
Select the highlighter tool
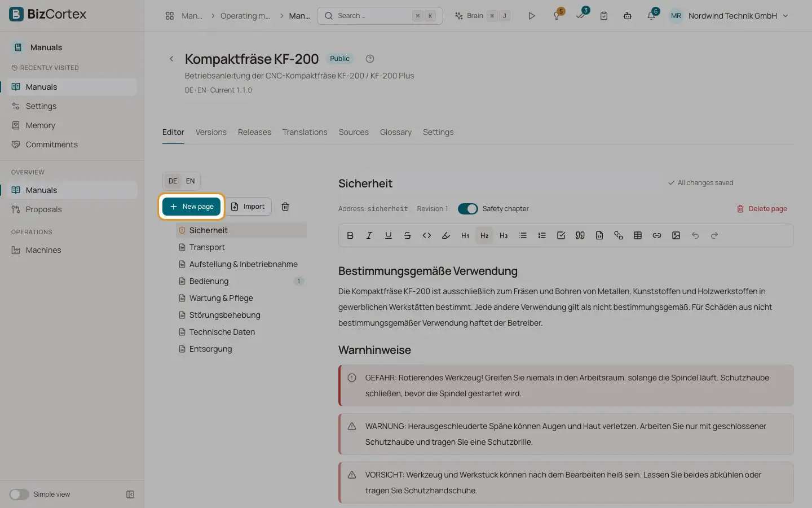(x=446, y=235)
